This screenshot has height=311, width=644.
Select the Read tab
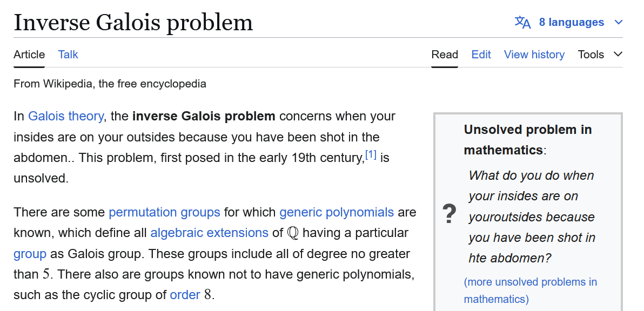tap(445, 55)
